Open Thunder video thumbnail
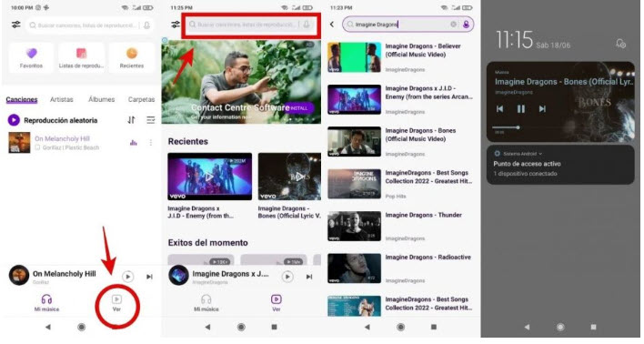This screenshot has height=344, width=644. tap(354, 226)
